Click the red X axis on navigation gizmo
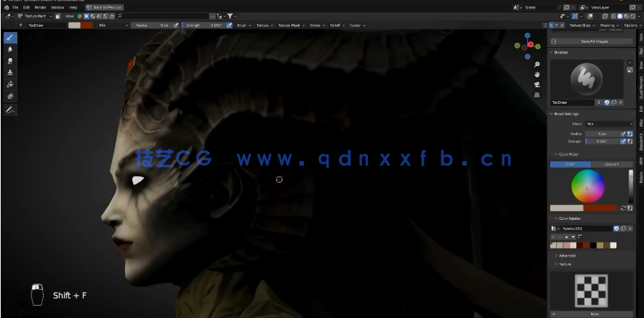 click(531, 44)
